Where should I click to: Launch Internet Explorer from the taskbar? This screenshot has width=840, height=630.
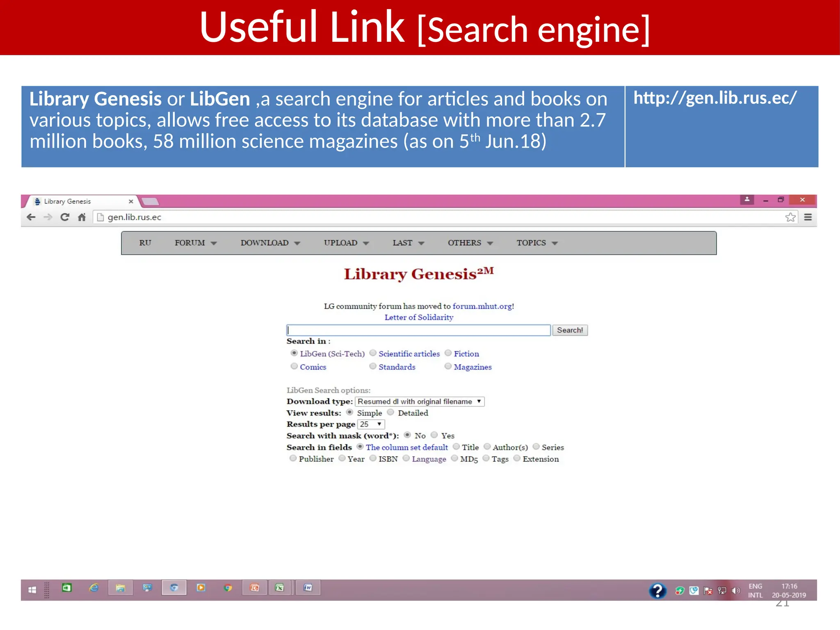[94, 588]
